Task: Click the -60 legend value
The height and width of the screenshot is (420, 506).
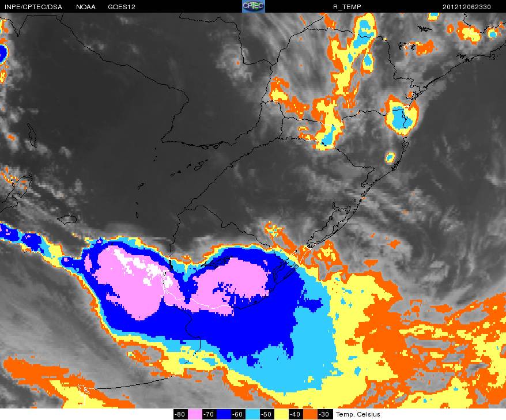Action: pyautogui.click(x=238, y=414)
